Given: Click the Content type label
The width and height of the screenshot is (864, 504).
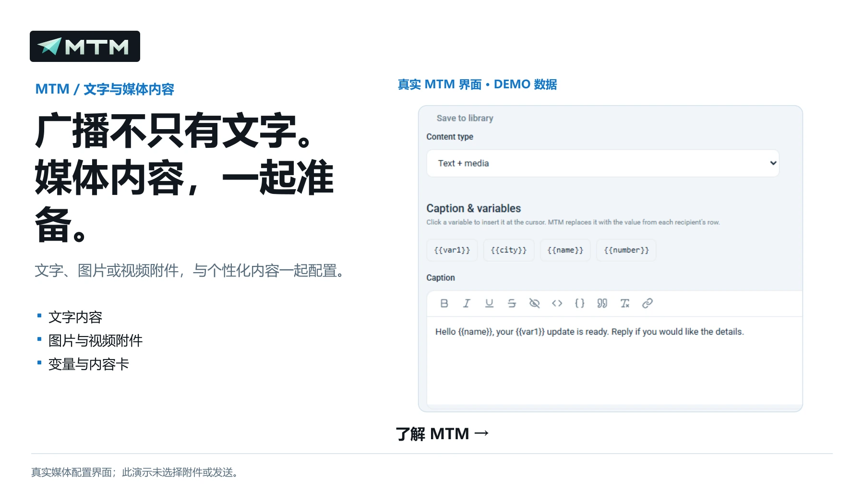Looking at the screenshot, I should (x=450, y=137).
